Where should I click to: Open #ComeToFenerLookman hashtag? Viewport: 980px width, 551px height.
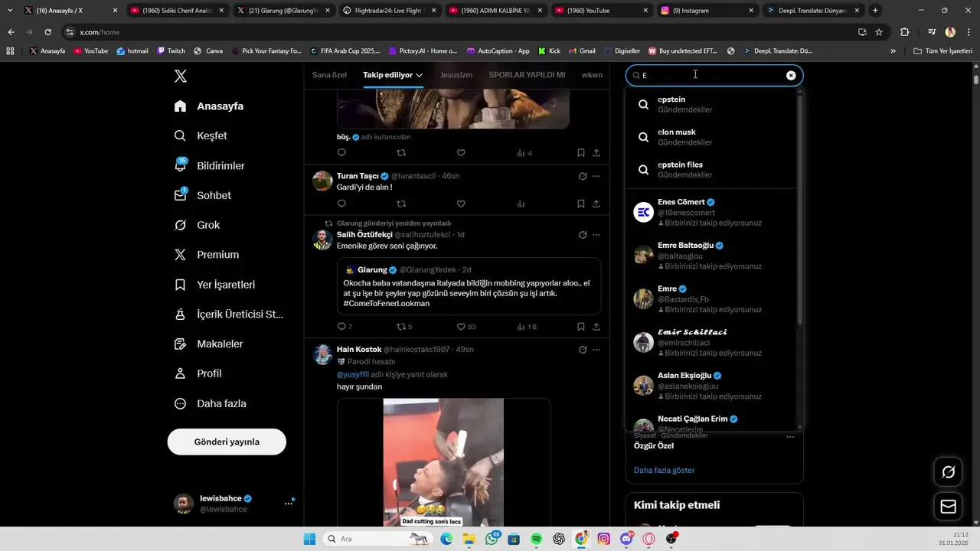[x=387, y=304]
